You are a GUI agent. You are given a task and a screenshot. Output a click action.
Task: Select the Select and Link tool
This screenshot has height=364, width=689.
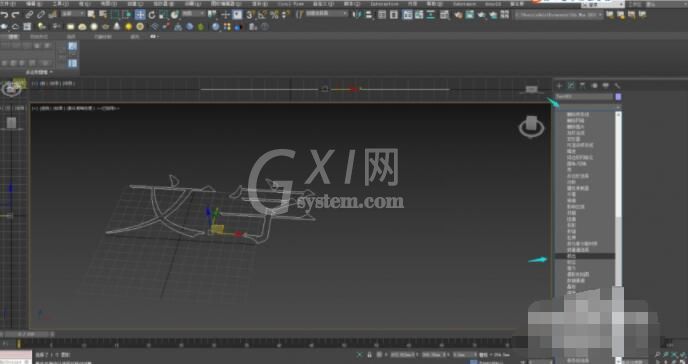pos(29,15)
